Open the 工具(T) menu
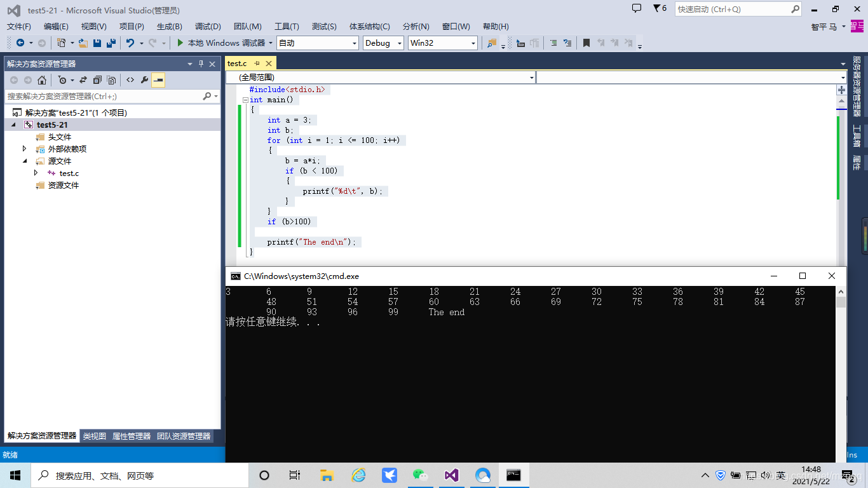Image resolution: width=868 pixels, height=488 pixels. 287,26
